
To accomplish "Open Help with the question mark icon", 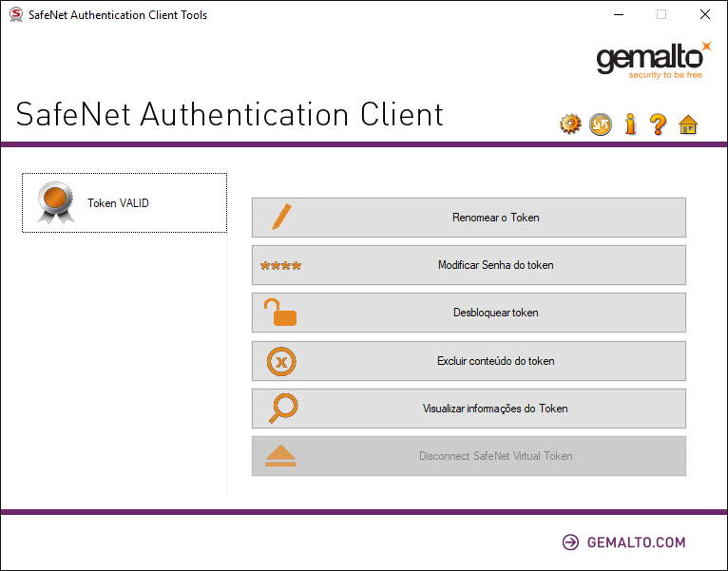I will pyautogui.click(x=658, y=124).
